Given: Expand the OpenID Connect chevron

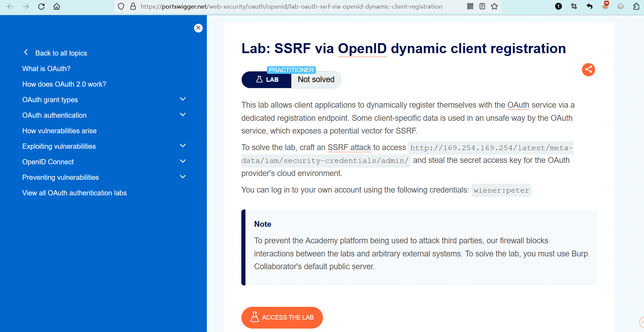Looking at the screenshot, I should click(183, 162).
